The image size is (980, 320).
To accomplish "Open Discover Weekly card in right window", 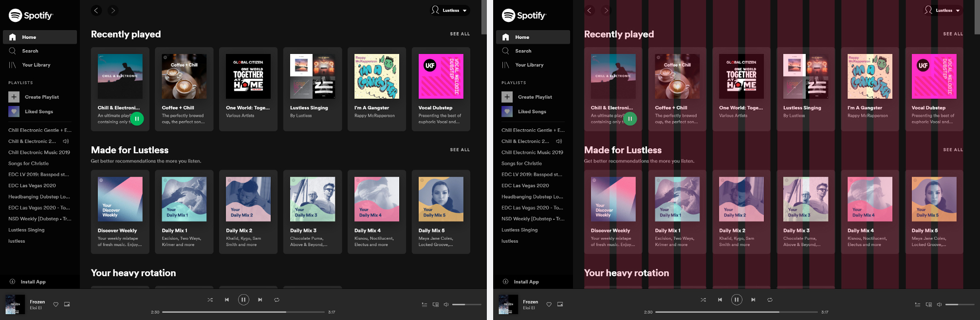I will click(613, 212).
